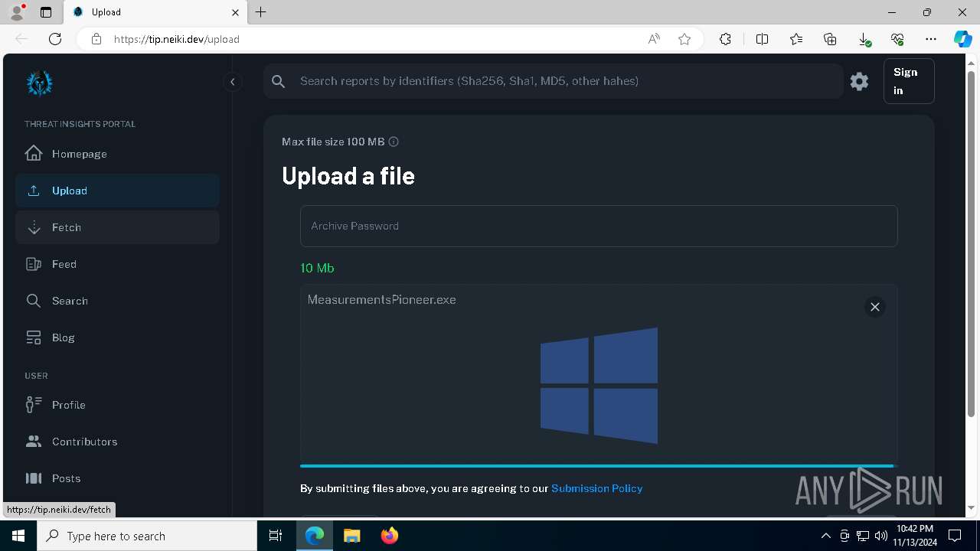
Task: Click the Fetch download icon
Action: 34,227
